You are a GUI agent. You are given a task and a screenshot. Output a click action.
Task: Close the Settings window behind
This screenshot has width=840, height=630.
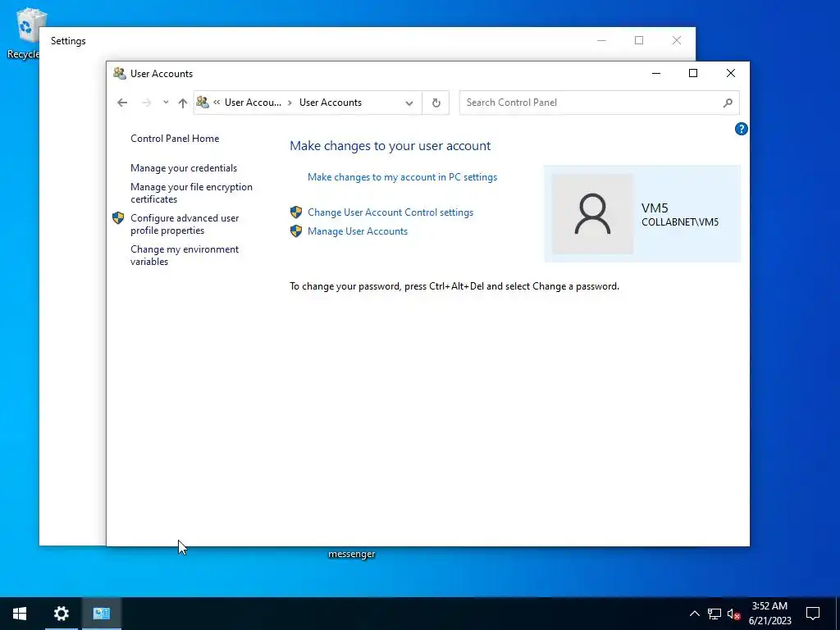point(677,40)
